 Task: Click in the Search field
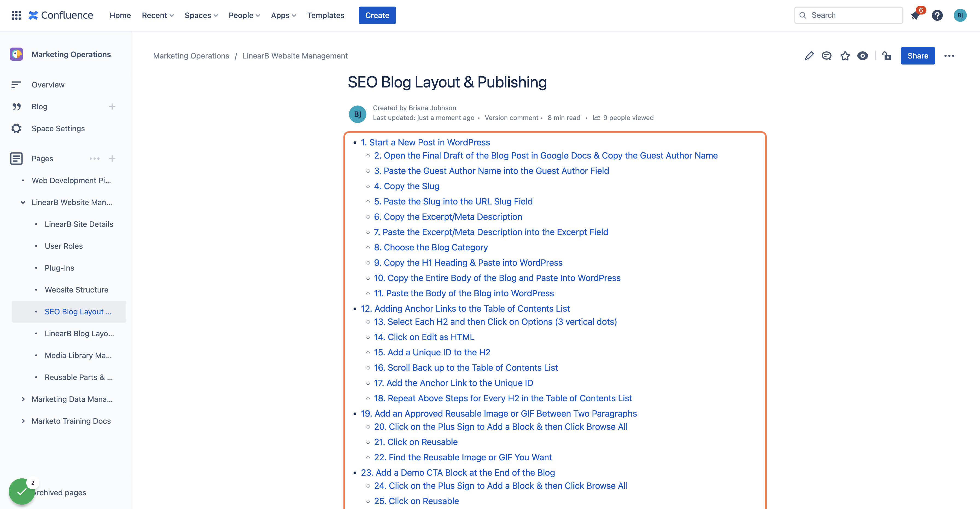848,15
